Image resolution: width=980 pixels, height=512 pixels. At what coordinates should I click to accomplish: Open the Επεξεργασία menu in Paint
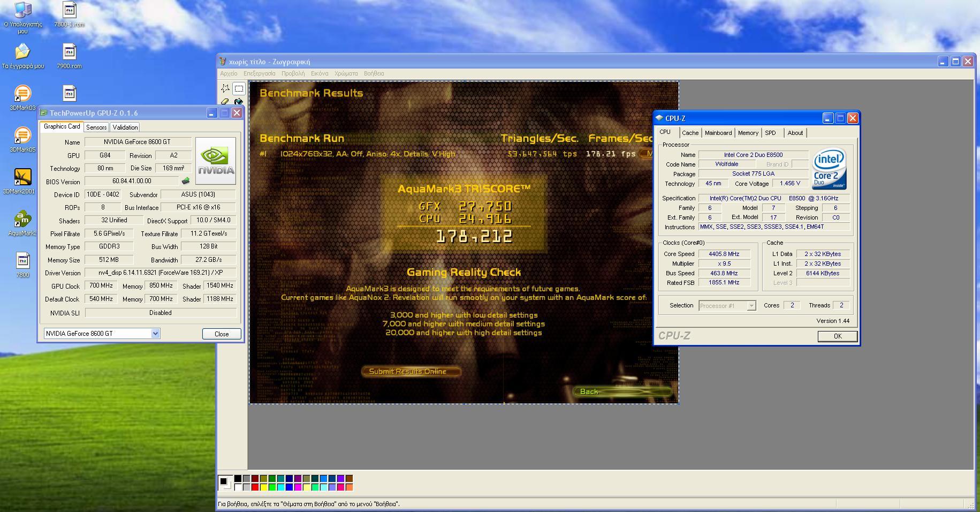point(259,73)
